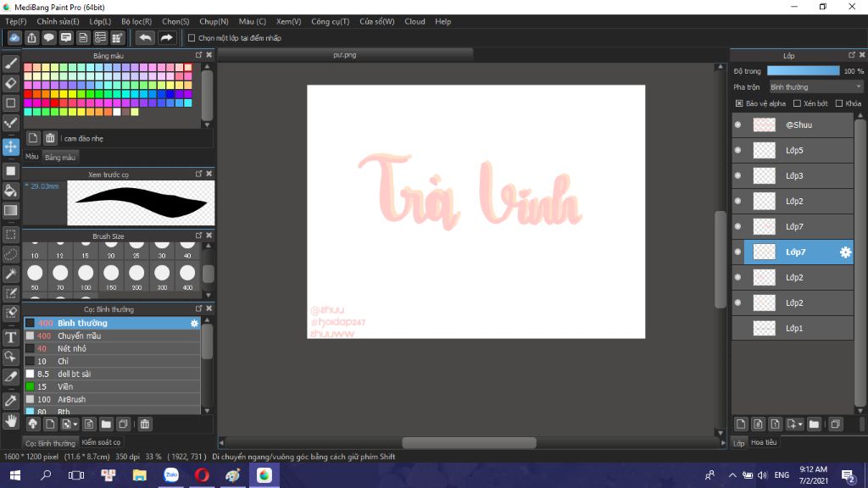Viewport: 868px width, 488px height.
Task: Activate the Text tool
Action: [x=11, y=337]
